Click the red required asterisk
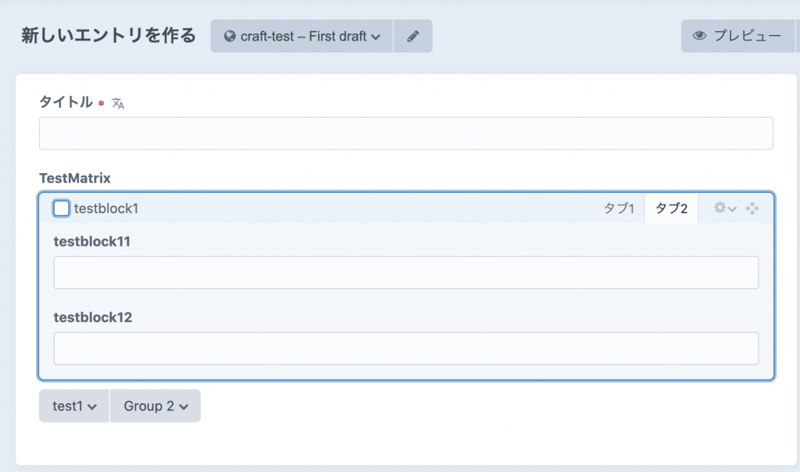Viewport: 800px width, 472px height. (101, 103)
